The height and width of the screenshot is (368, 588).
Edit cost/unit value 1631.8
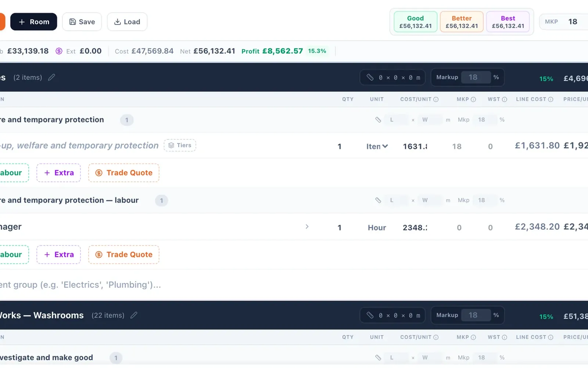pos(415,146)
